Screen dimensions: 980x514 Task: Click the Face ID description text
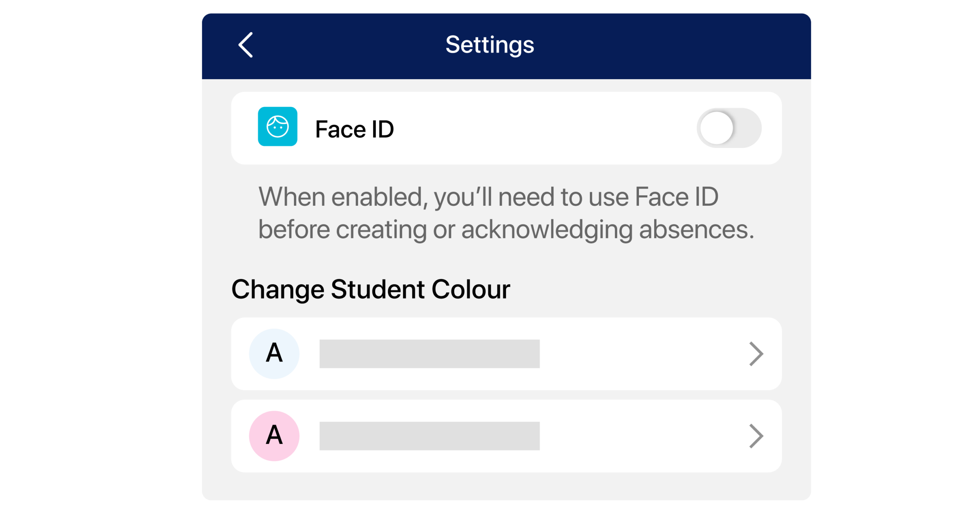pos(506,213)
